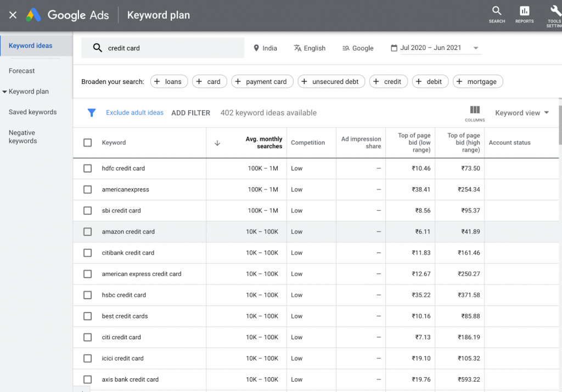Check the box for amazon credit card
The width and height of the screenshot is (562, 392).
pos(87,232)
